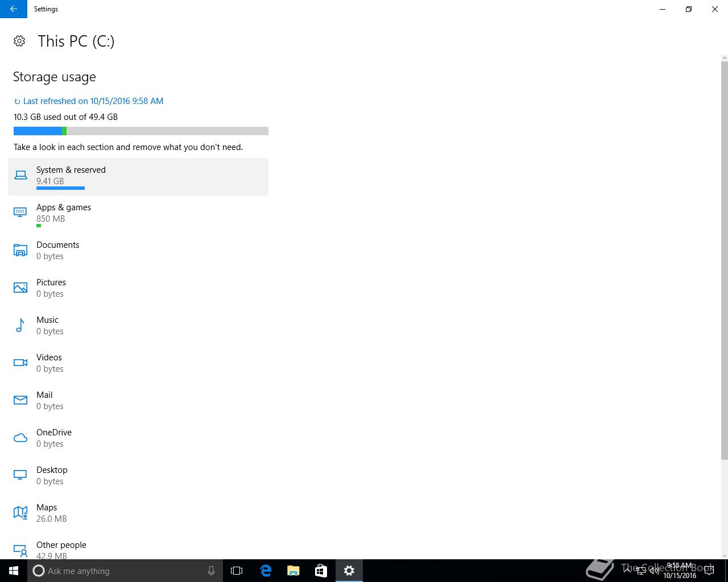Click the Desktop monitor icon
The height and width of the screenshot is (582, 728).
click(x=20, y=475)
